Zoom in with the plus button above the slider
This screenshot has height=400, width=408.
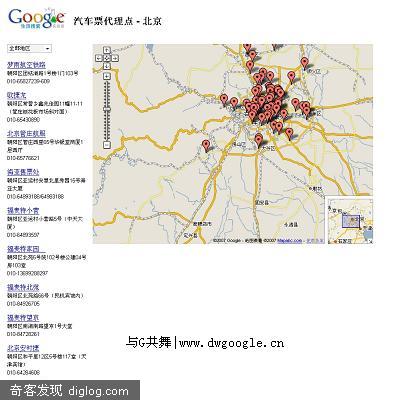point(107,76)
